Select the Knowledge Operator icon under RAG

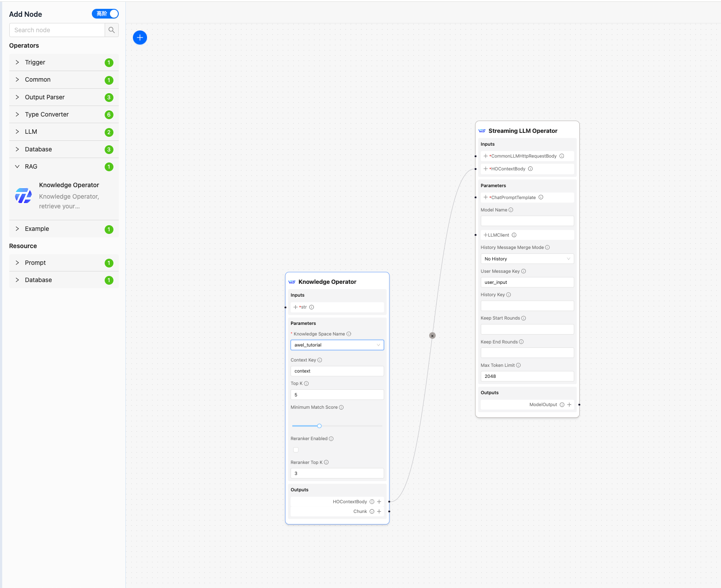coord(23,195)
